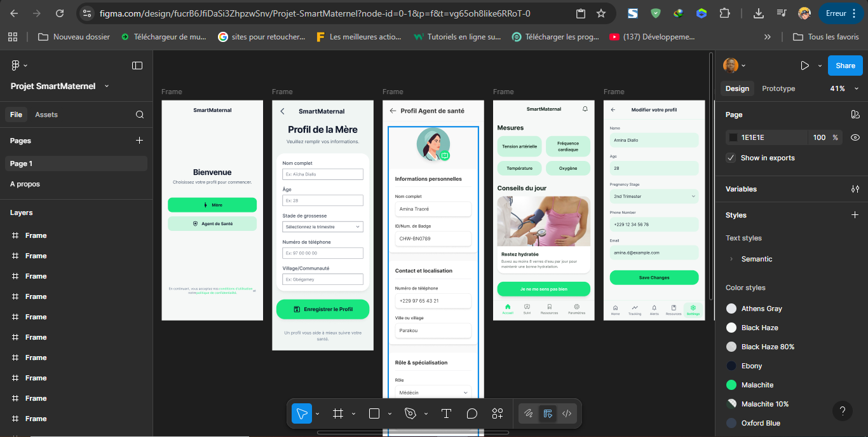
Task: Open the Design tab
Action: (x=737, y=88)
